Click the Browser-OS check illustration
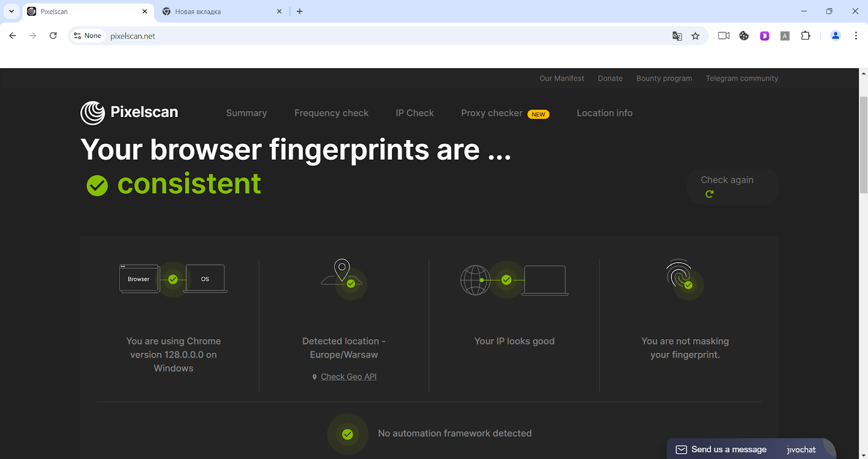Screen dimensions: 868x459 [173, 279]
